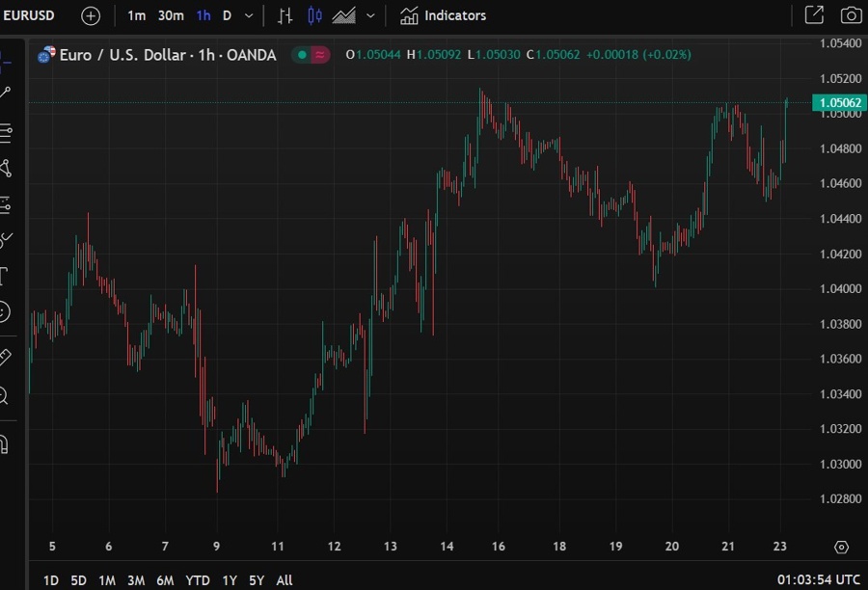Select the bars chart style icon

click(x=285, y=15)
